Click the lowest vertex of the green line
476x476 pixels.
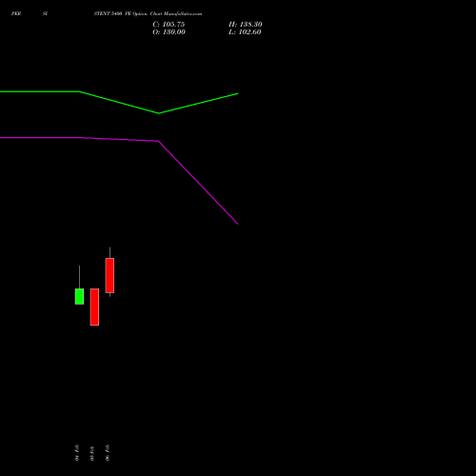pyautogui.click(x=159, y=113)
